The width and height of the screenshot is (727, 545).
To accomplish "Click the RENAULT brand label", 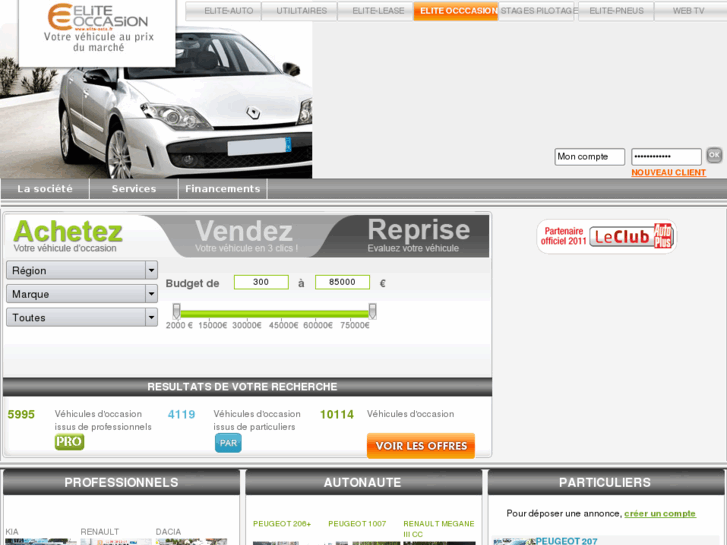I will [100, 532].
